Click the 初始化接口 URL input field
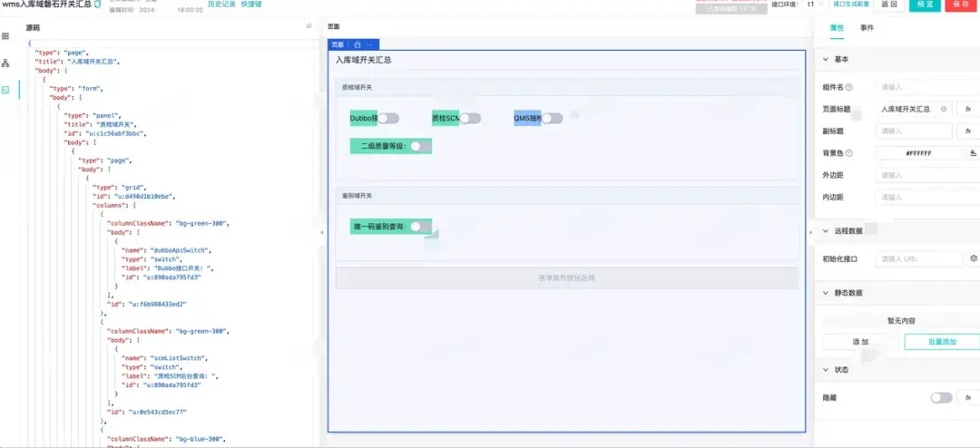 point(918,258)
